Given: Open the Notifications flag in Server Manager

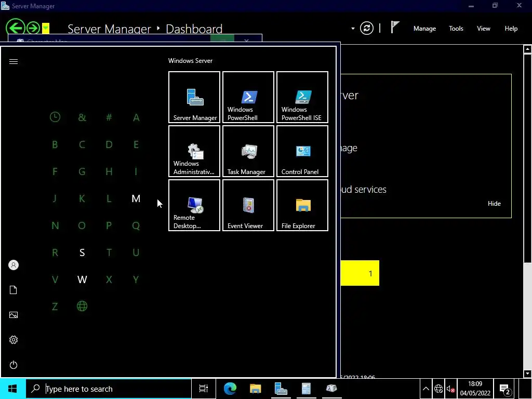Looking at the screenshot, I should (395, 27).
